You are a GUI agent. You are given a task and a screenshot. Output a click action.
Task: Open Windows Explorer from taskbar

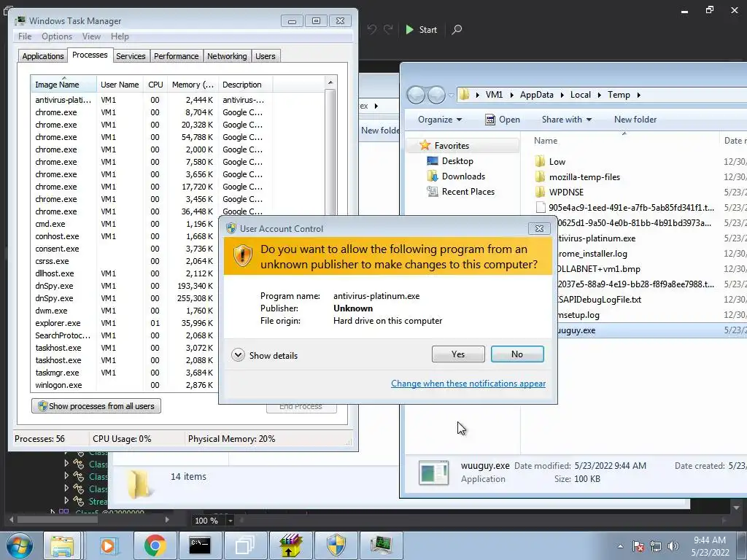pyautogui.click(x=62, y=545)
